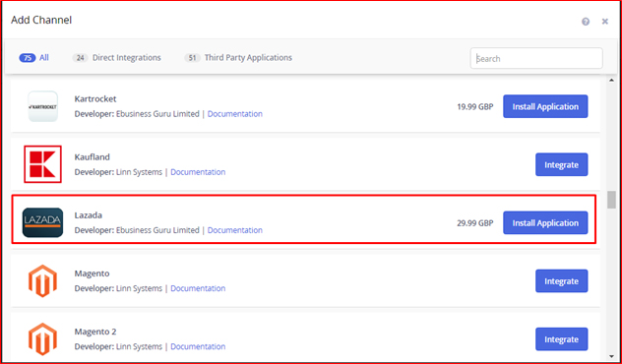
Task: Open Kaufland Documentation link
Action: tap(198, 172)
